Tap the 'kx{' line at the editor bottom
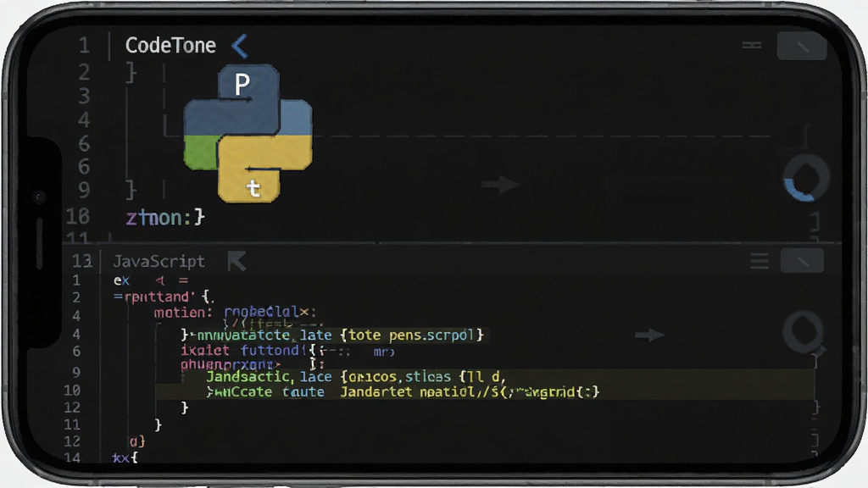The height and width of the screenshot is (488, 868). (125, 458)
